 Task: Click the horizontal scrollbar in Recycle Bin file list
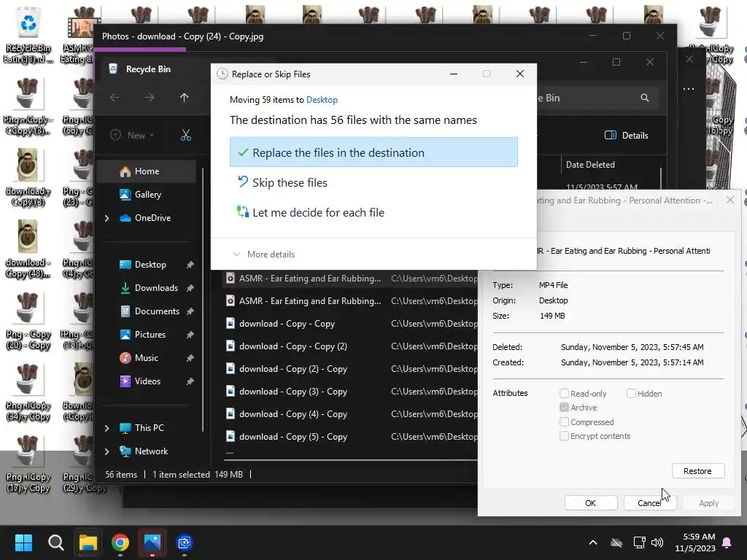pos(351,461)
